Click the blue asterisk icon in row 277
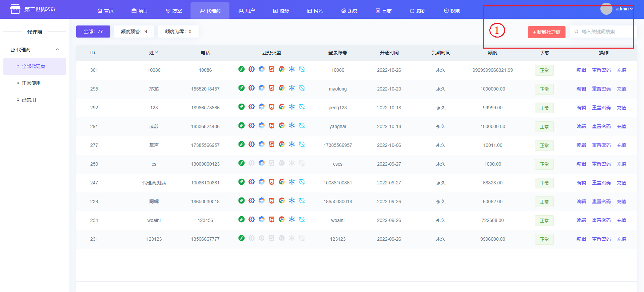 tap(292, 144)
